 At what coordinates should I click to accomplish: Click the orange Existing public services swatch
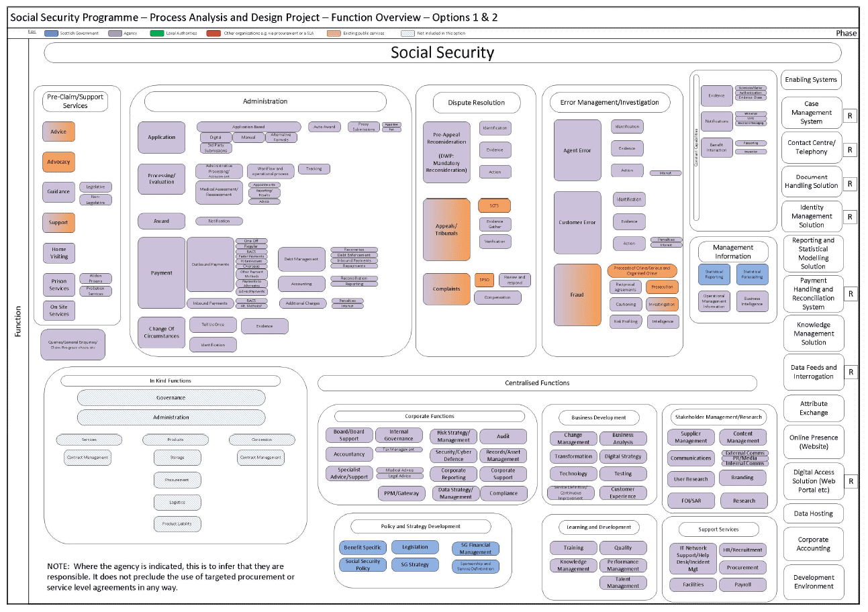point(334,33)
